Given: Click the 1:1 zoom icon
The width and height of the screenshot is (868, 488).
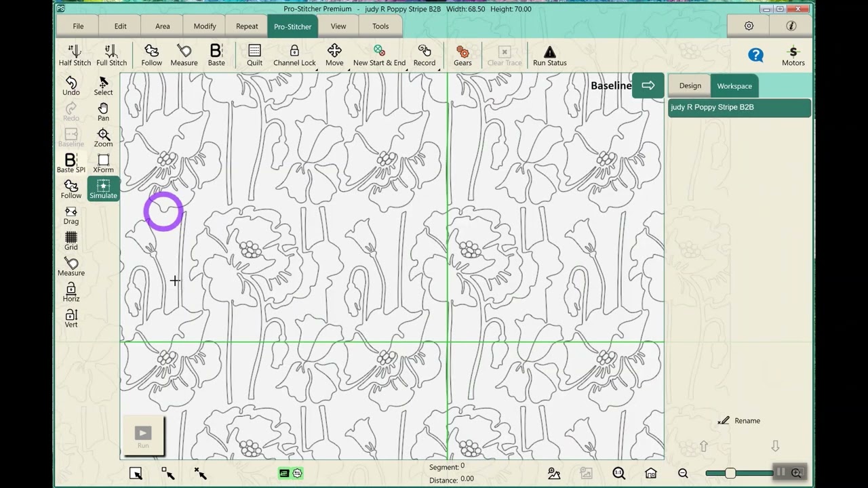Looking at the screenshot, I should (618, 473).
